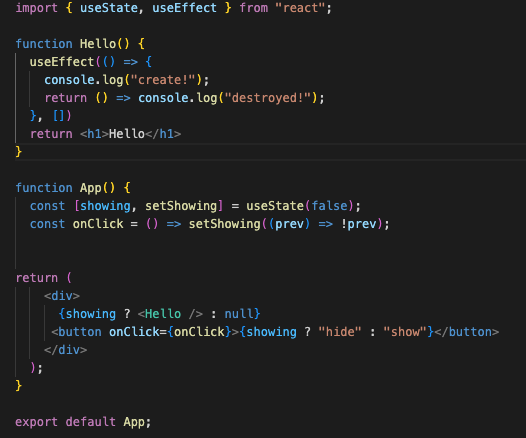Click console in the "create!" log line
The image size is (526, 438).
tap(69, 80)
